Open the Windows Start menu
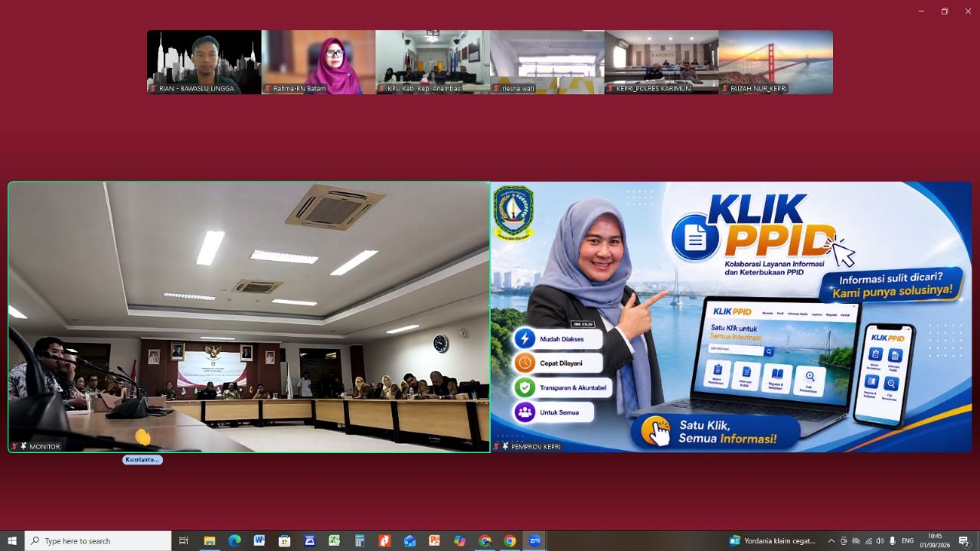The width and height of the screenshot is (980, 551). (x=11, y=541)
